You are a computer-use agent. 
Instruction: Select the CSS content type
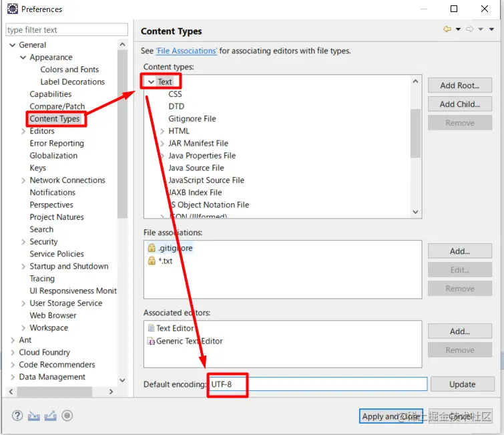[x=175, y=94]
